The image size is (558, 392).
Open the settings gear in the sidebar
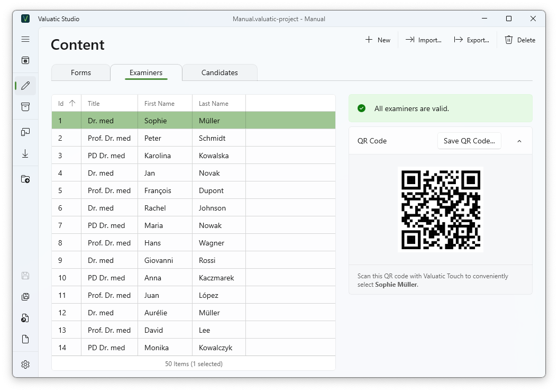click(x=25, y=364)
